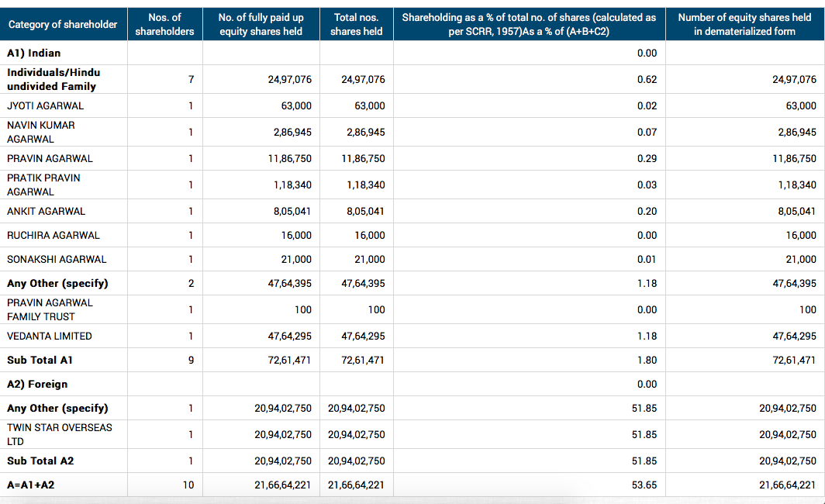825x504 pixels.
Task: Select the 'Sub Total A1' row label
Action: tap(40, 360)
